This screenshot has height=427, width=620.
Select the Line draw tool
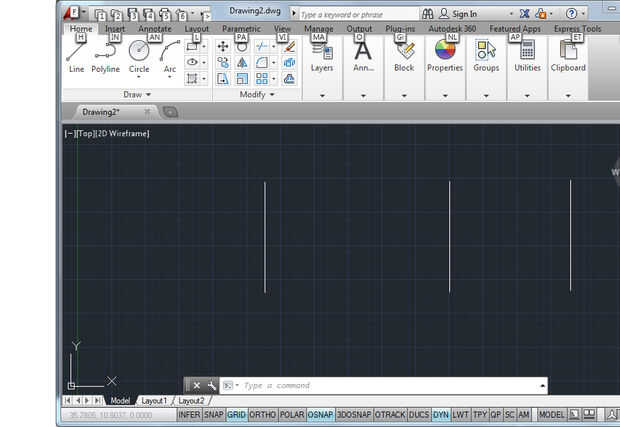coord(76,59)
